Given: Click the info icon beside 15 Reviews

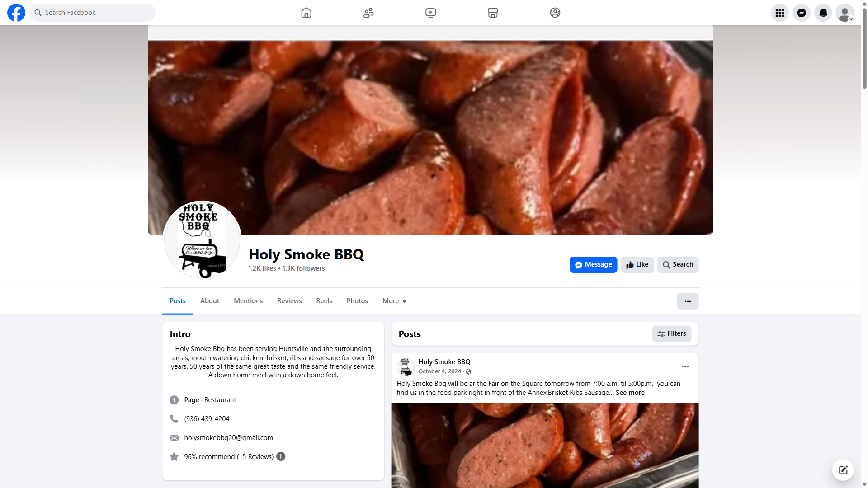Looking at the screenshot, I should click(x=281, y=456).
